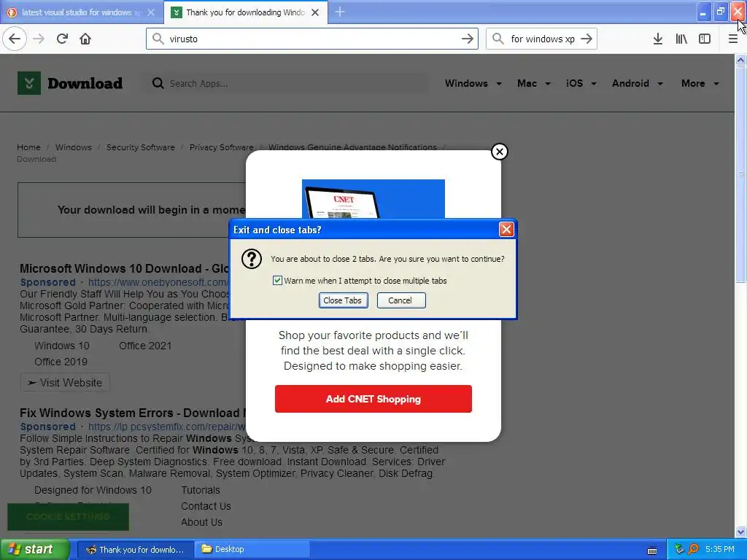Uncheck 'Warn me when I attempt to close multiple tabs'
Screen dimensions: 747x560
coord(277,281)
